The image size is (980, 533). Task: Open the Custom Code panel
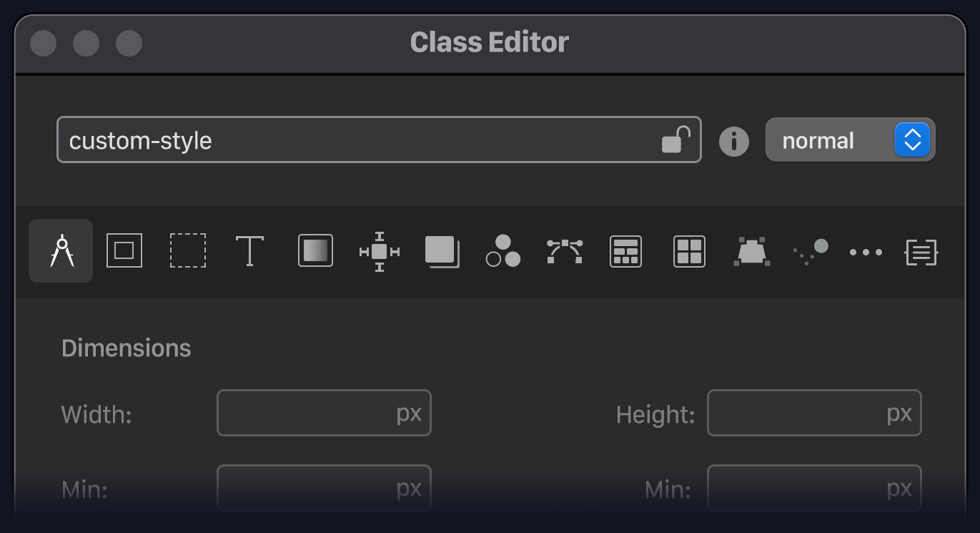pos(921,251)
